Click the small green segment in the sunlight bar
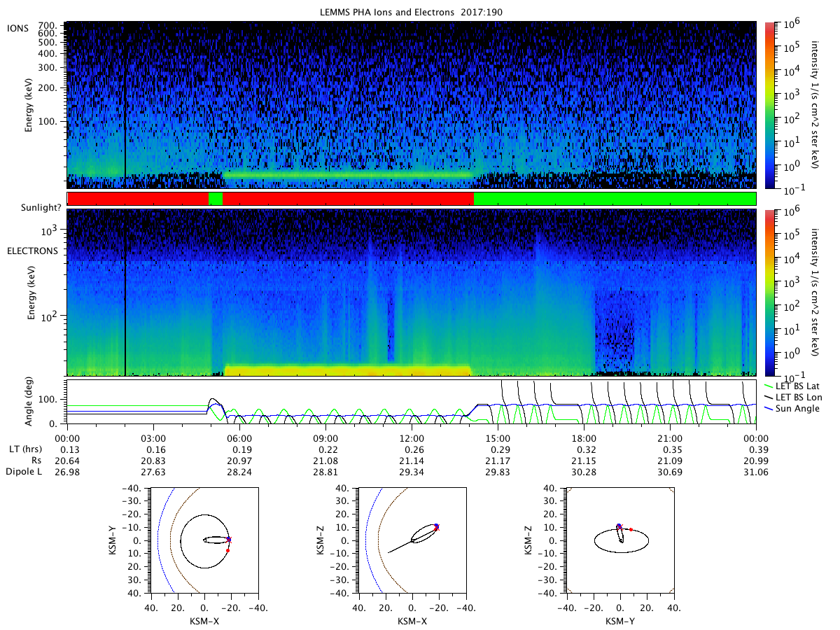This screenshot has width=840, height=630. pyautogui.click(x=215, y=199)
